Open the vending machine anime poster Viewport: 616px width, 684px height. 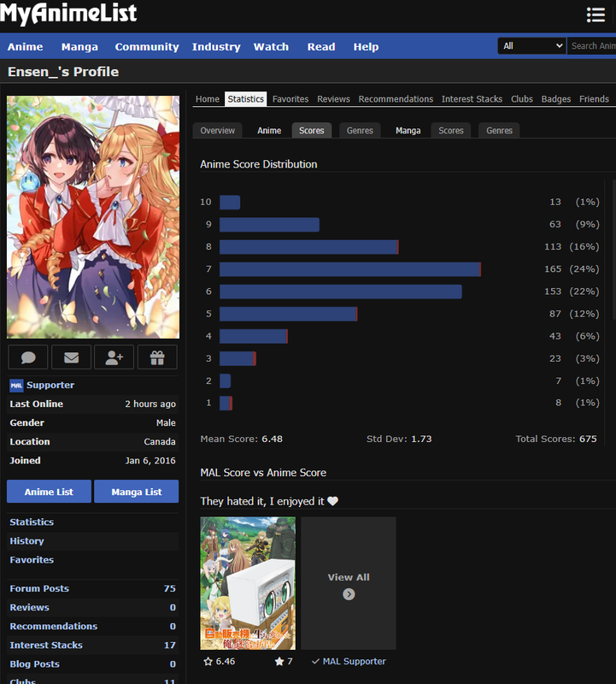point(248,583)
